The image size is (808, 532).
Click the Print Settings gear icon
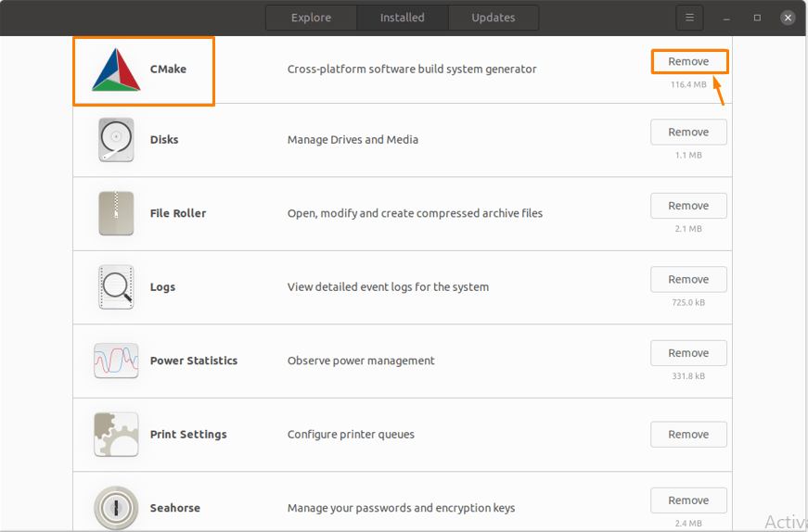(116, 434)
